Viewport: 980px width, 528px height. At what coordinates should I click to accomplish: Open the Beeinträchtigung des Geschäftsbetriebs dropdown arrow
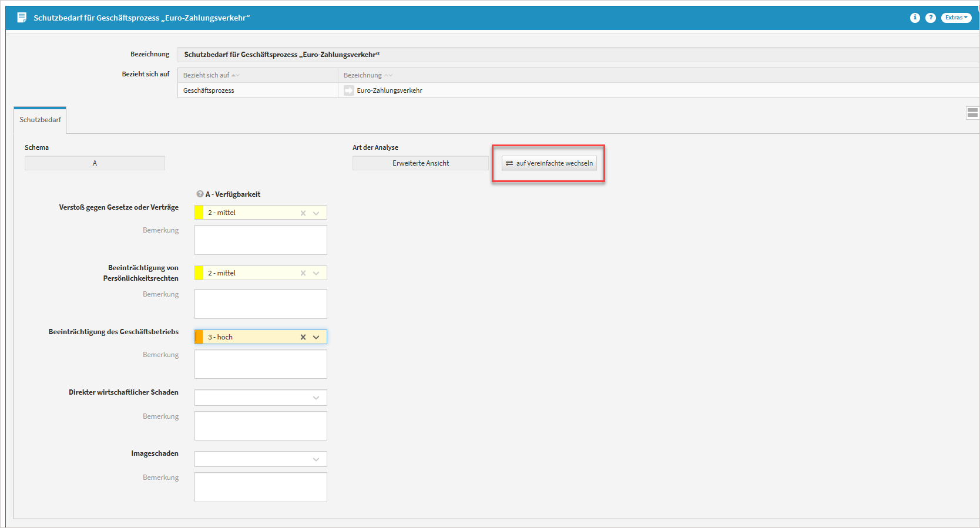[316, 337]
